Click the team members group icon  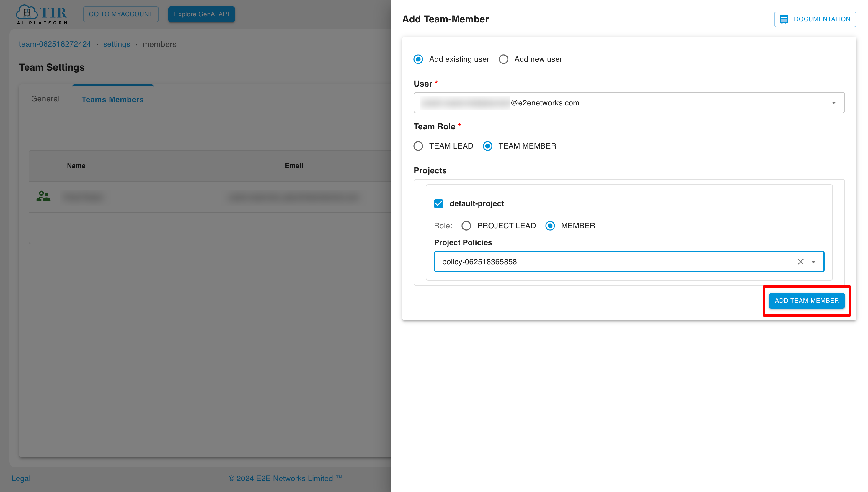click(43, 196)
